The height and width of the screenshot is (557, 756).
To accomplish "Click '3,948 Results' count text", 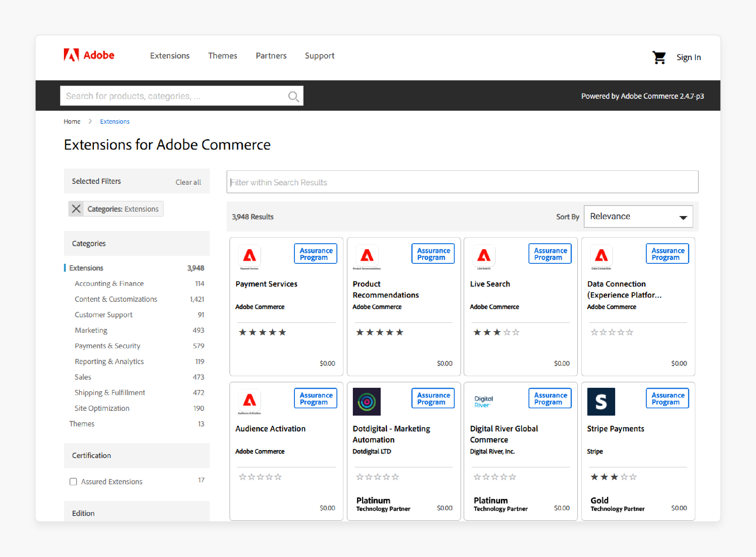I will pos(253,217).
